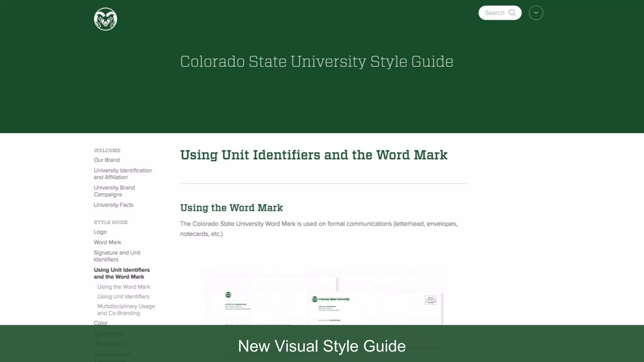Screen dimensions: 644x362
Task: Open the Color section in sidebar
Action: (101, 323)
